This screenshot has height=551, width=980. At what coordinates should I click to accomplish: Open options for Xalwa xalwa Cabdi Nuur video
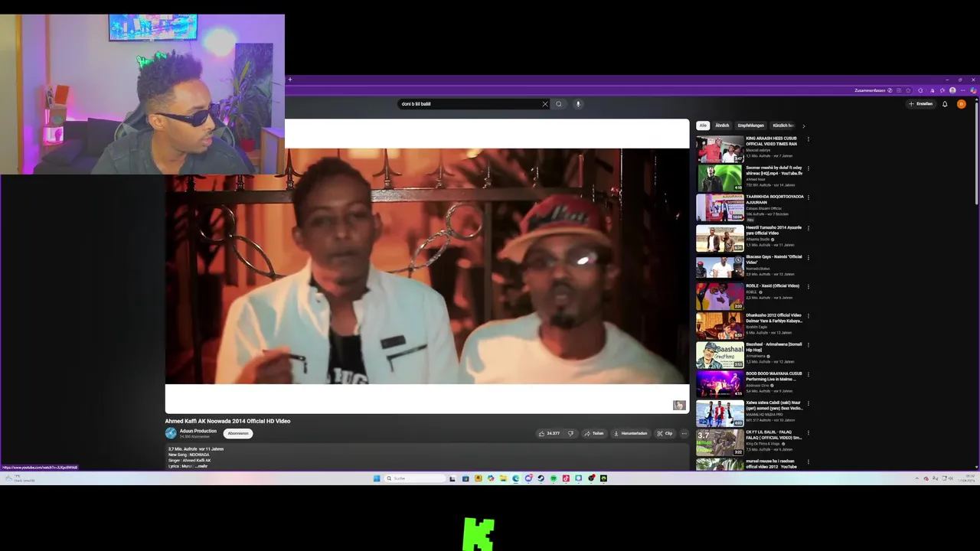pos(808,403)
